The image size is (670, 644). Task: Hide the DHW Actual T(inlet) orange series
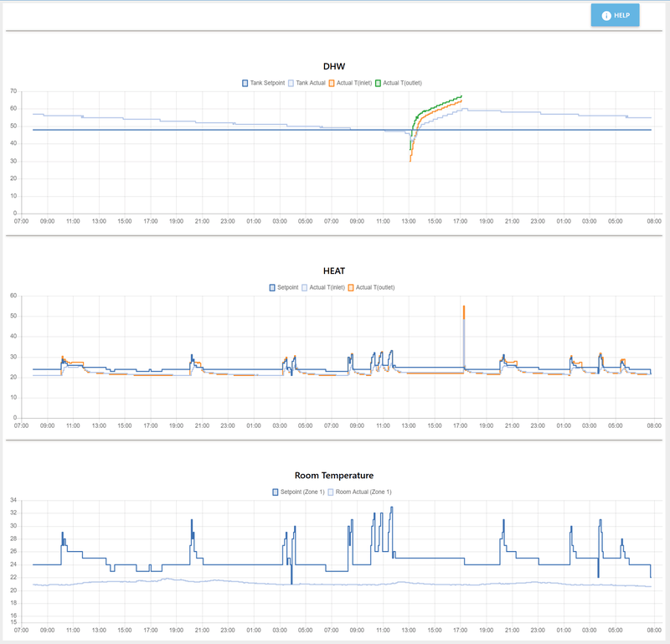350,84
